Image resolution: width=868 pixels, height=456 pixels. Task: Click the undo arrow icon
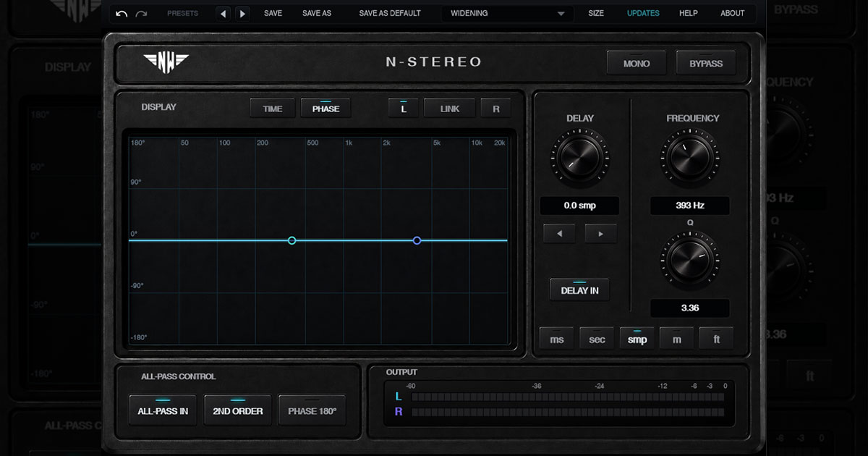(122, 13)
